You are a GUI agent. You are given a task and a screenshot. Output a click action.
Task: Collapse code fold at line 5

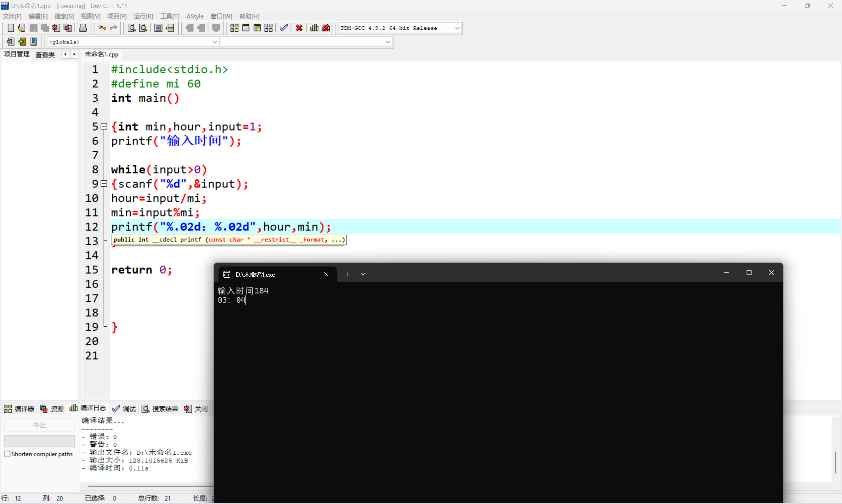(x=104, y=126)
